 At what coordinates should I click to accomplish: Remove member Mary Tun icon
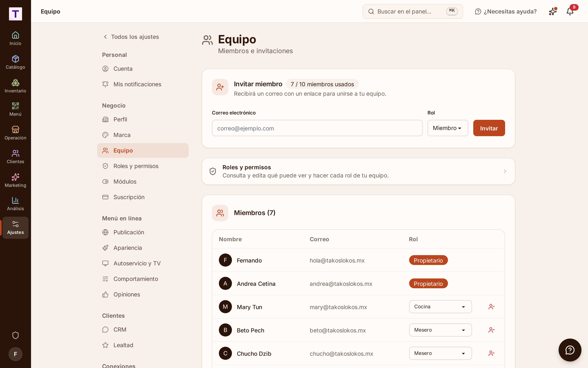(x=491, y=307)
